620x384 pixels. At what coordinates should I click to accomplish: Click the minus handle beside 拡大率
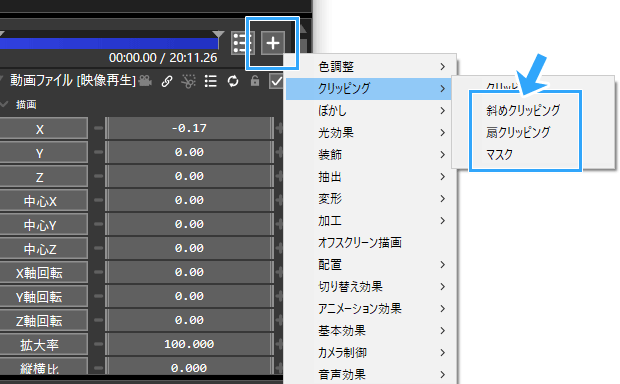point(98,344)
